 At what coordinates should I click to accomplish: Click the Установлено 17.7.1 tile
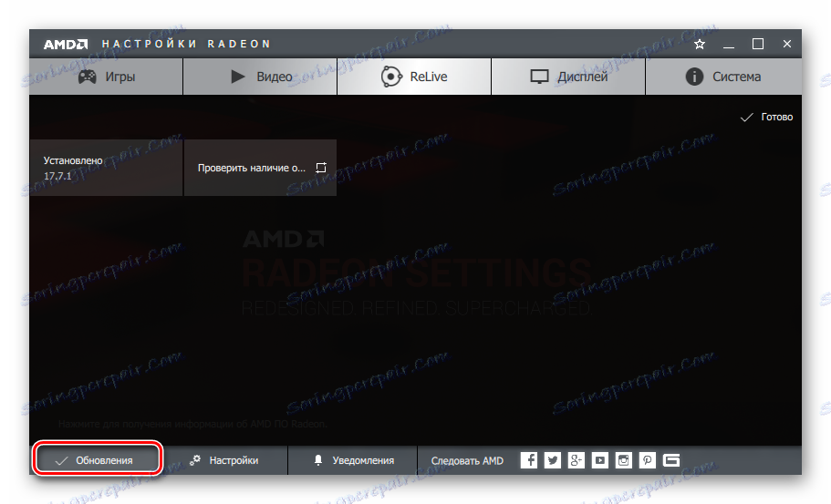tap(106, 168)
